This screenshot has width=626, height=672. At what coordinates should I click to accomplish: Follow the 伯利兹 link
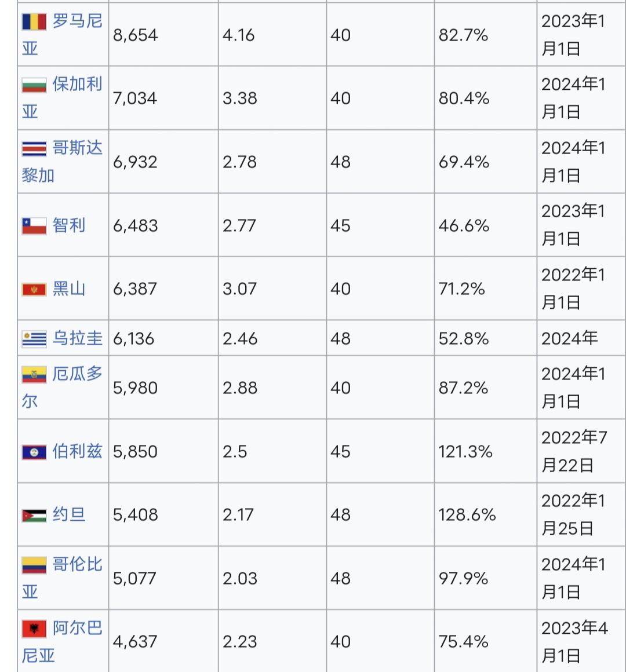[78, 451]
